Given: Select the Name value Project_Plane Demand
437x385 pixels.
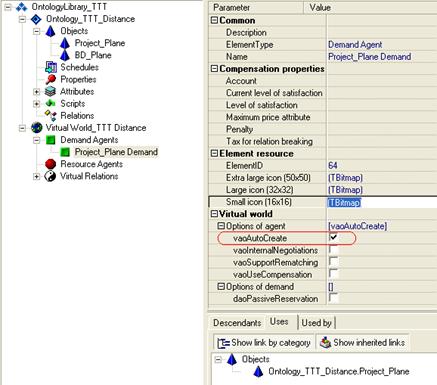Looking at the screenshot, I should (x=369, y=57).
